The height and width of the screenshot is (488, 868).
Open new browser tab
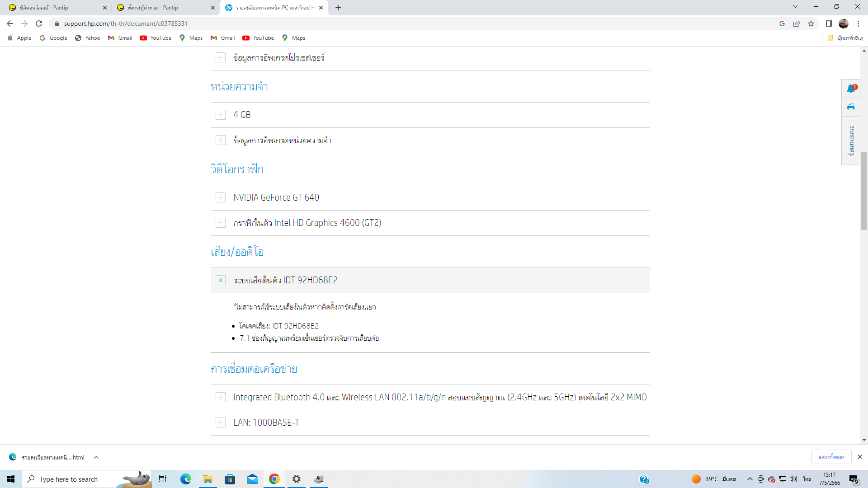(338, 8)
